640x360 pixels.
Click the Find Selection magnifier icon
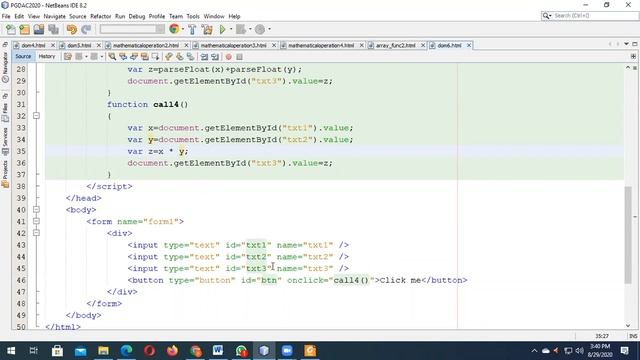pos(112,57)
